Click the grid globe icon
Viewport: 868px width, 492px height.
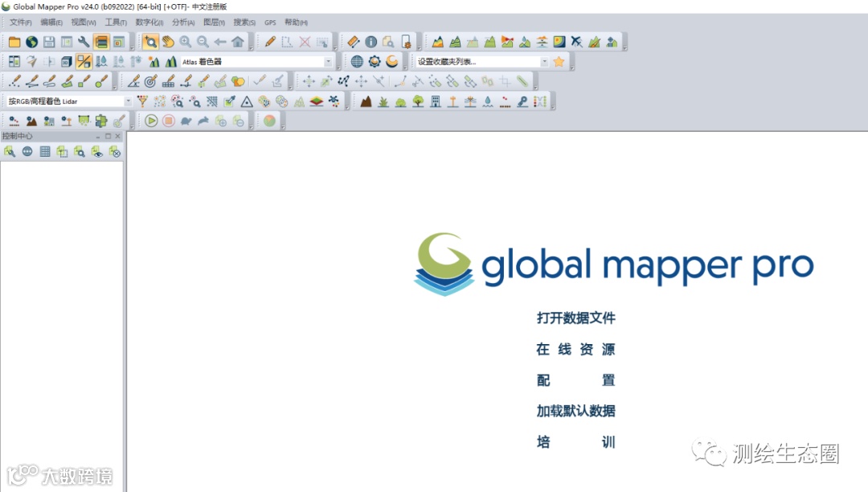tap(357, 61)
